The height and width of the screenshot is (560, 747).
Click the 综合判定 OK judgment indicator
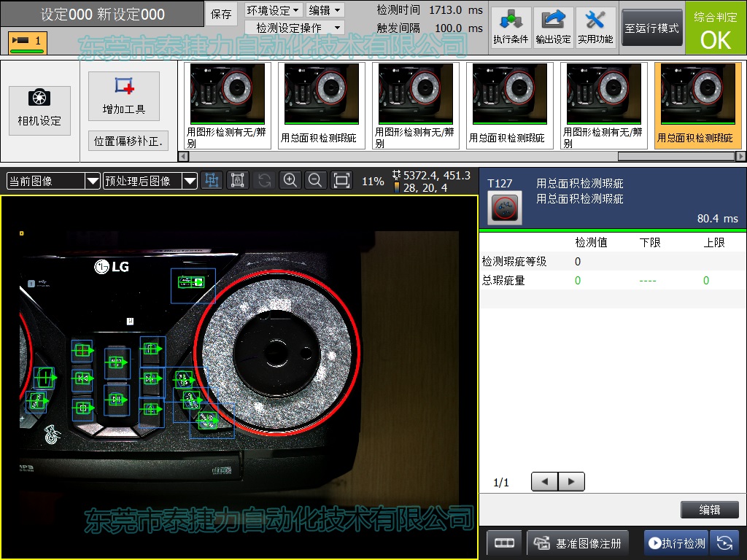(716, 28)
